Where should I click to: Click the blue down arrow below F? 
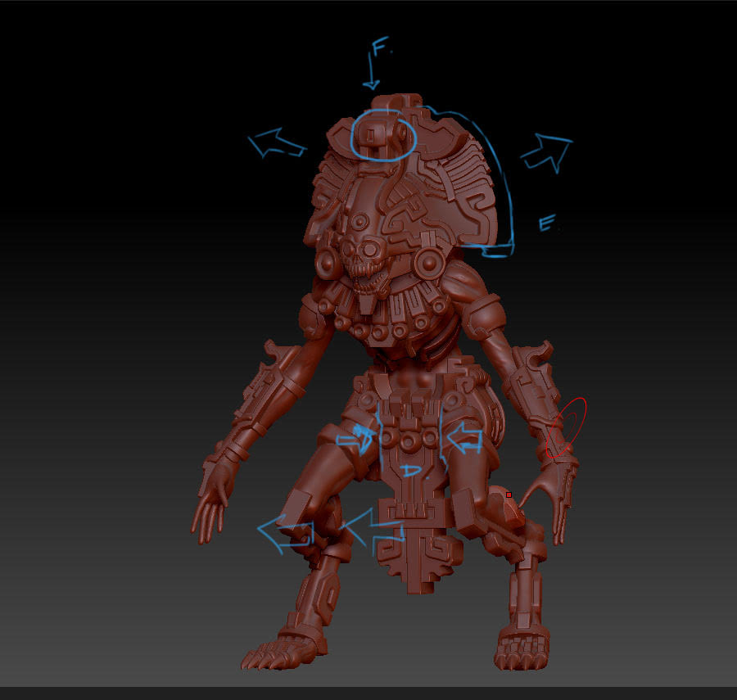coord(371,76)
